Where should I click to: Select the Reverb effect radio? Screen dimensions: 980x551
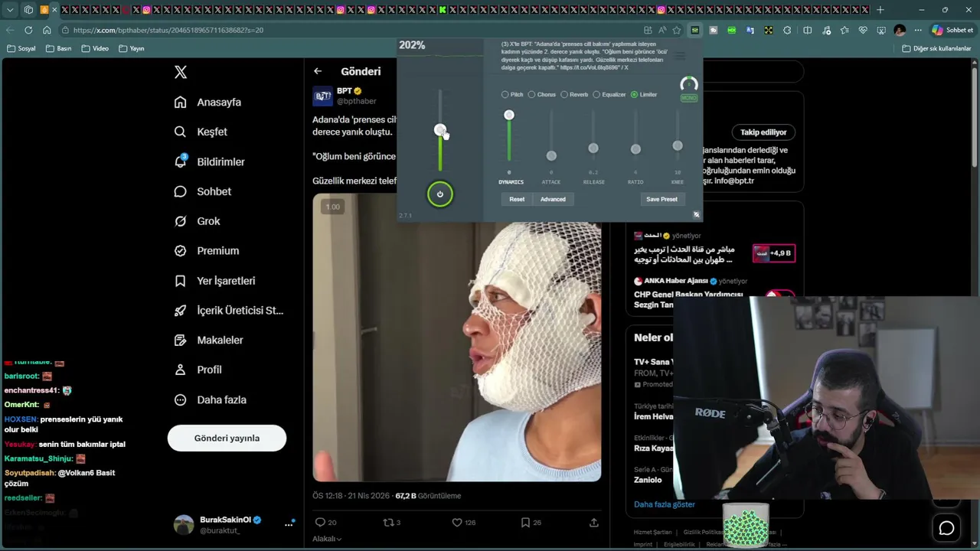click(x=564, y=94)
